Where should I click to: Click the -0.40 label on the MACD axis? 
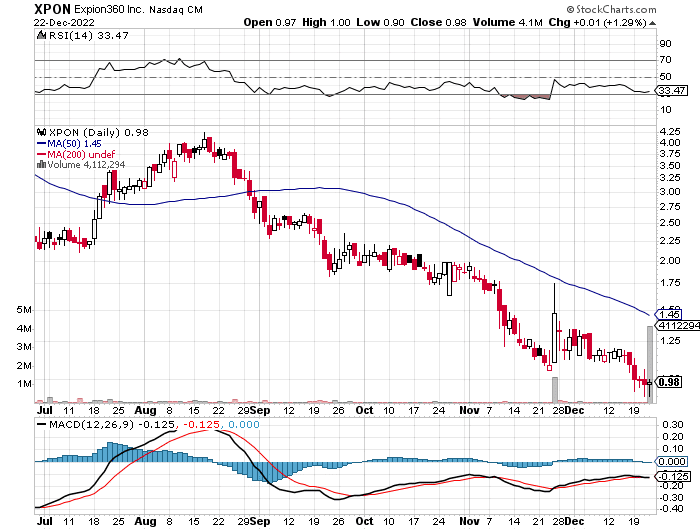(671, 509)
